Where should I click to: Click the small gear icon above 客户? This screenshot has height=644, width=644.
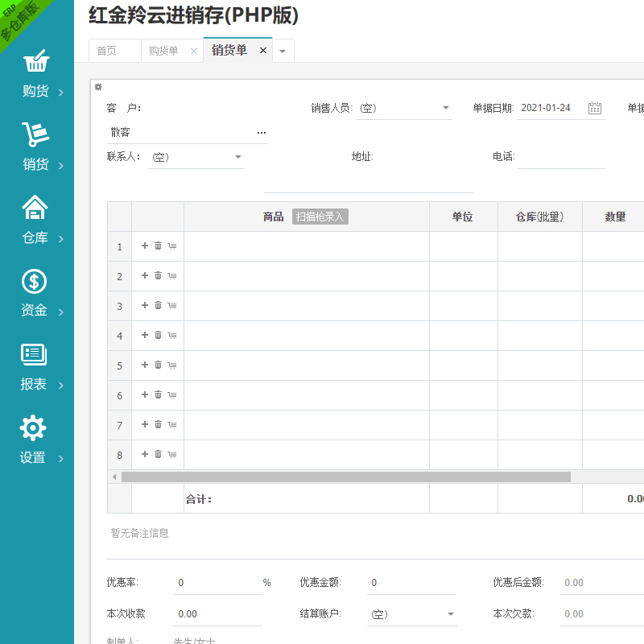point(98,87)
